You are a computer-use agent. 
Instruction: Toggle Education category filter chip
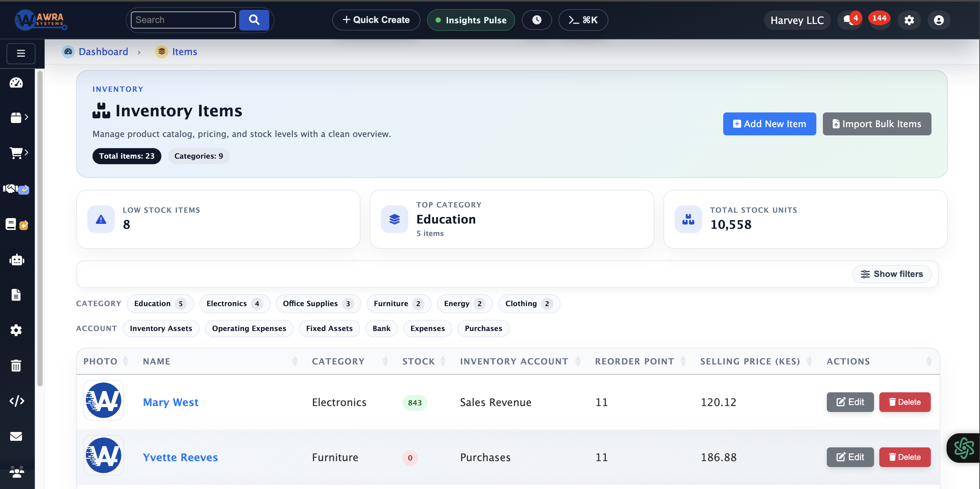point(160,303)
